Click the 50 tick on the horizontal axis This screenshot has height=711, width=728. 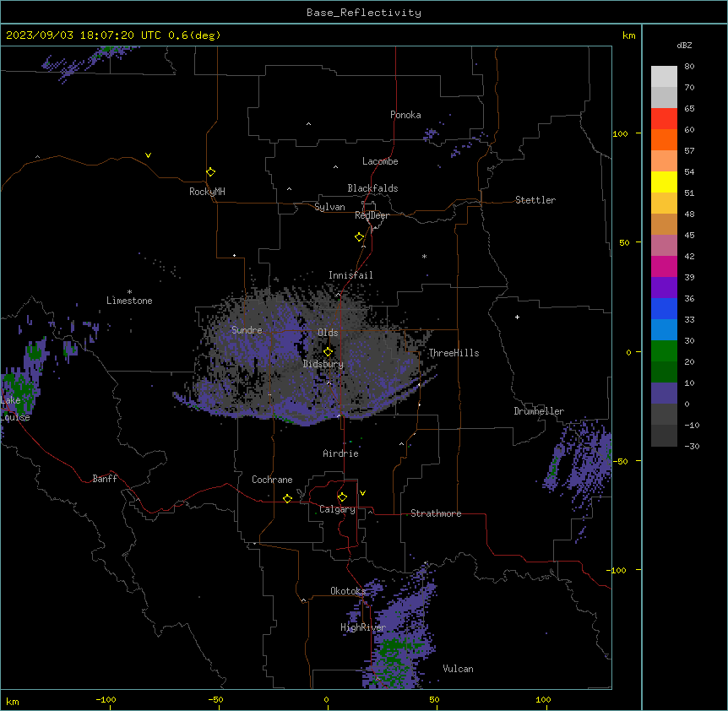[433, 699]
